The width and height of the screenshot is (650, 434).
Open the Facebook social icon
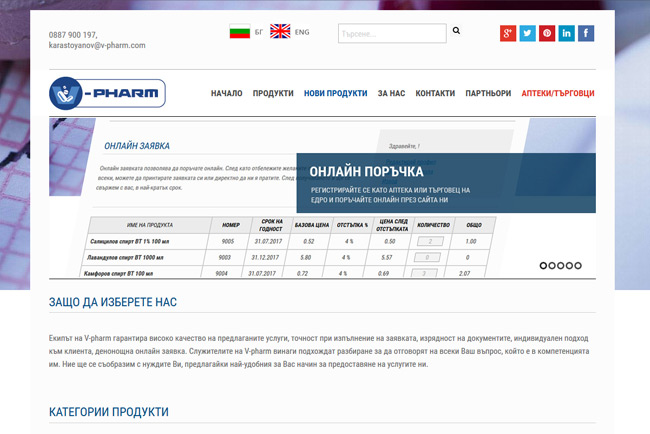[x=586, y=33]
